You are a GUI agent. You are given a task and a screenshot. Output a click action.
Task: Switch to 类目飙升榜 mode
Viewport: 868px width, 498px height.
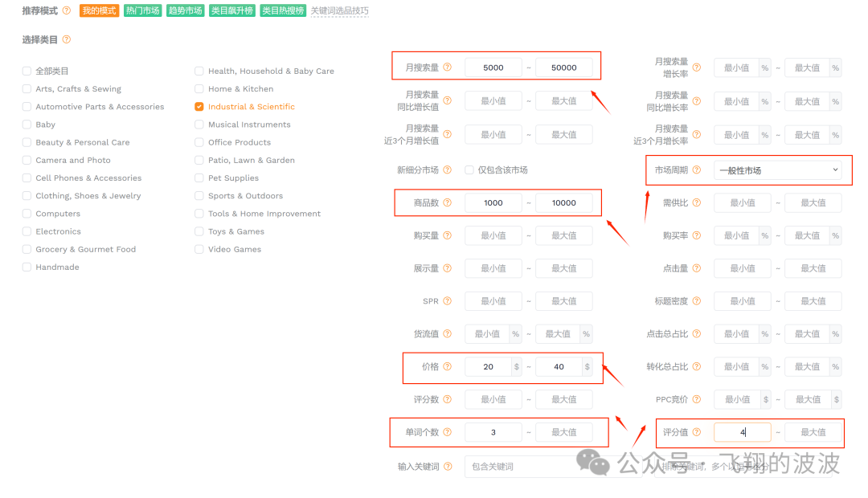[x=230, y=11]
